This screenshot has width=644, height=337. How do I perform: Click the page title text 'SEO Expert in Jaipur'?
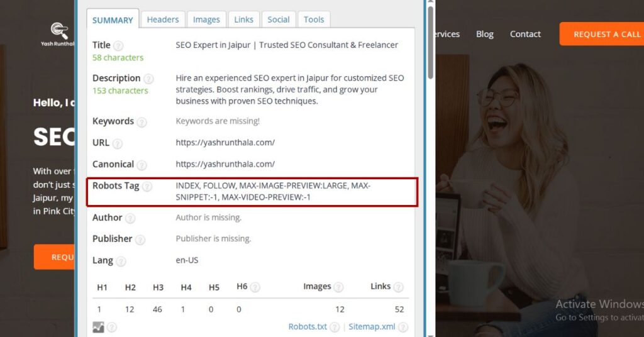coord(213,45)
